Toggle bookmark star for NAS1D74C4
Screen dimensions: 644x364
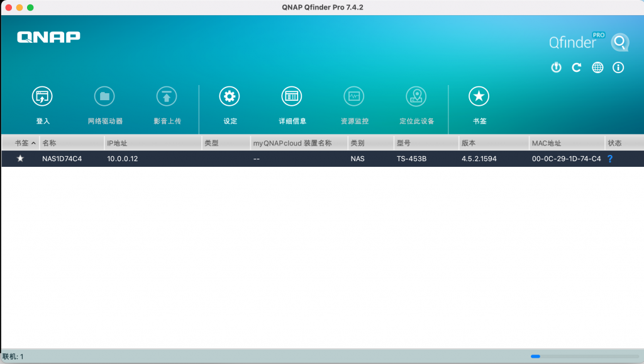20,158
